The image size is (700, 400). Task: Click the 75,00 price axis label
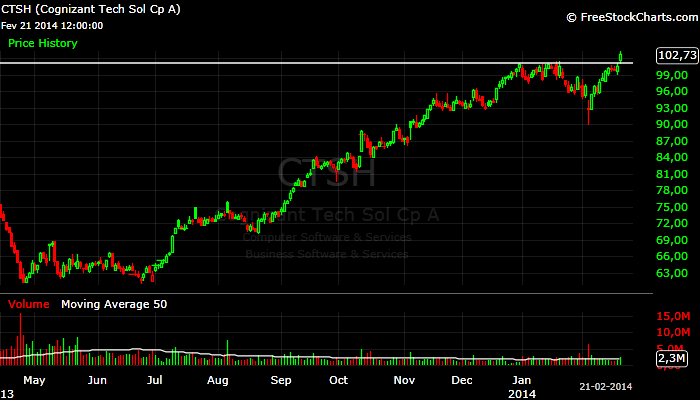tap(672, 207)
